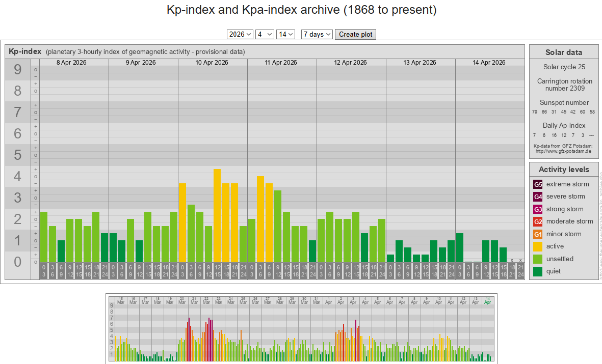Click the G2 moderate storm legend icon
Screen dimensions: 602x364
pos(538,221)
